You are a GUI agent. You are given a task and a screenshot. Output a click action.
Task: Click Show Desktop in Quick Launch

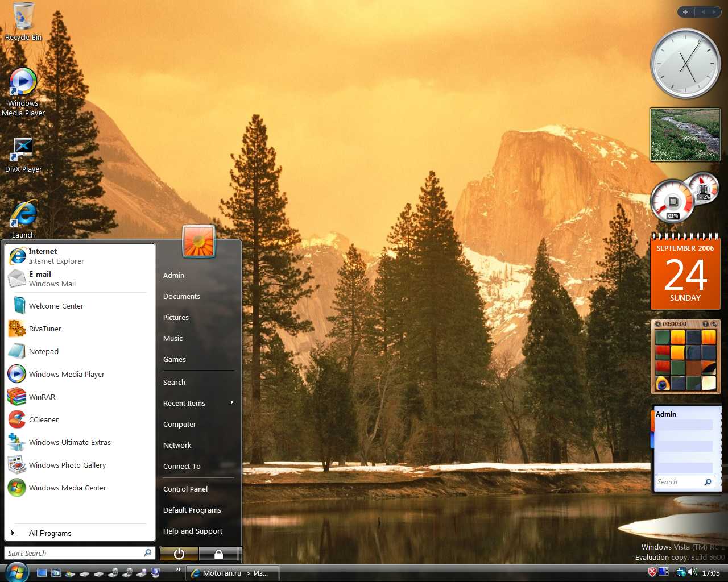pyautogui.click(x=42, y=573)
